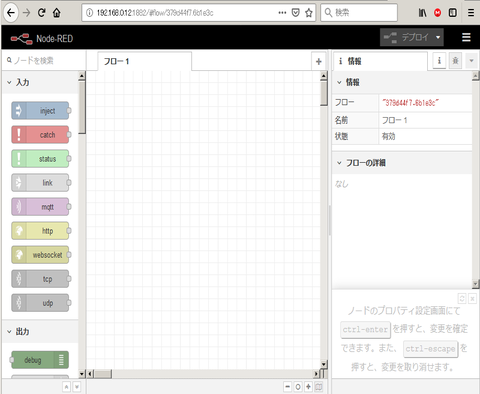
Task: Bookmark this page with the star icon
Action: [309, 13]
